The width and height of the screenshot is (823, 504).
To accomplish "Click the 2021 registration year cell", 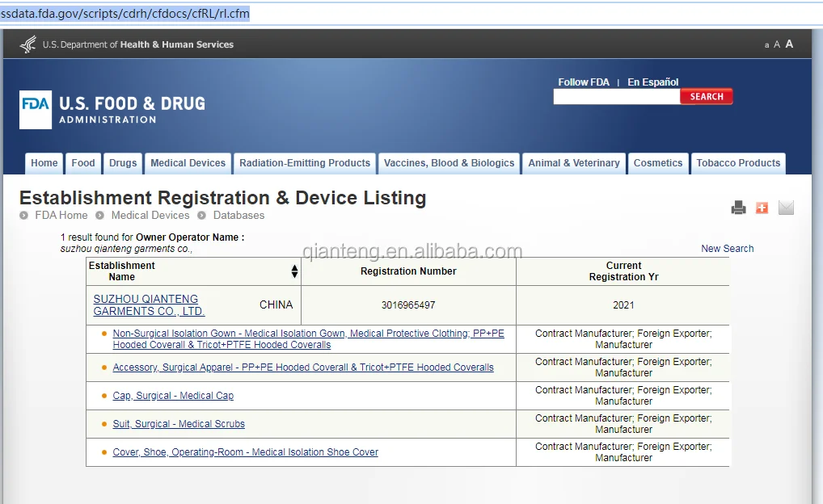I will click(623, 305).
